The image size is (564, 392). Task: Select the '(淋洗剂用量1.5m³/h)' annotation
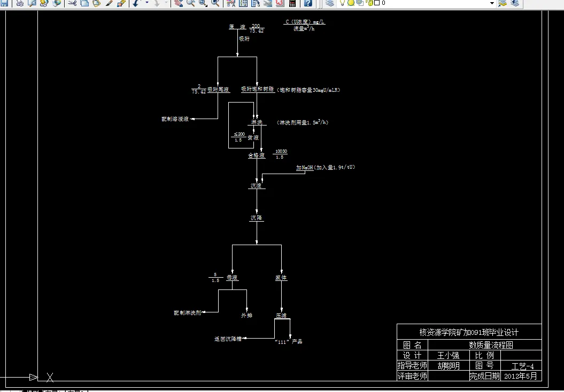pyautogui.click(x=303, y=122)
